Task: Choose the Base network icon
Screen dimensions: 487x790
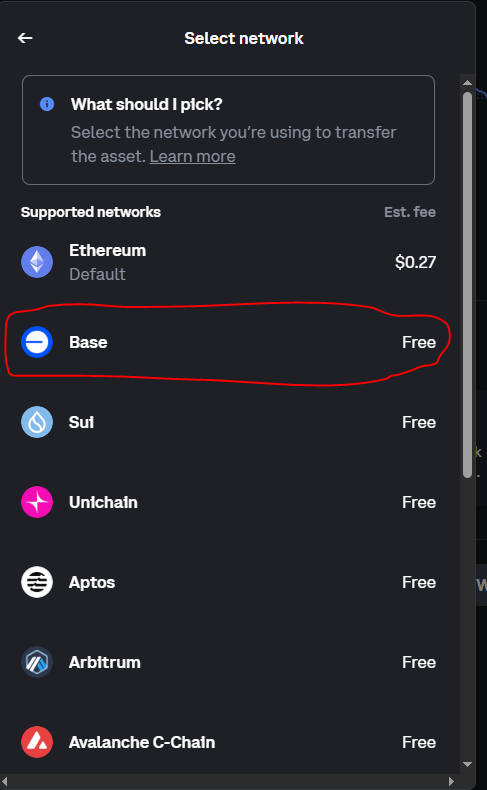Action: (37, 342)
